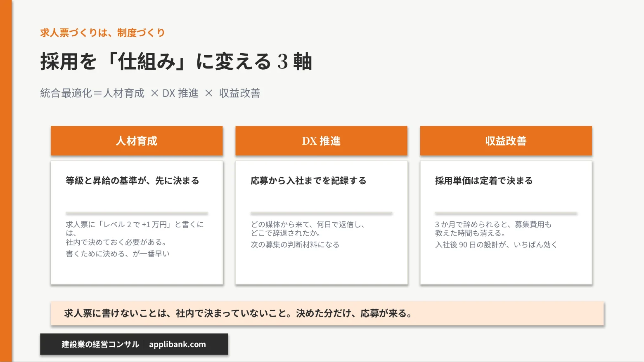This screenshot has height=362, width=644.
Task: Click the line 教えた時間も消える。
Action: click(x=471, y=233)
